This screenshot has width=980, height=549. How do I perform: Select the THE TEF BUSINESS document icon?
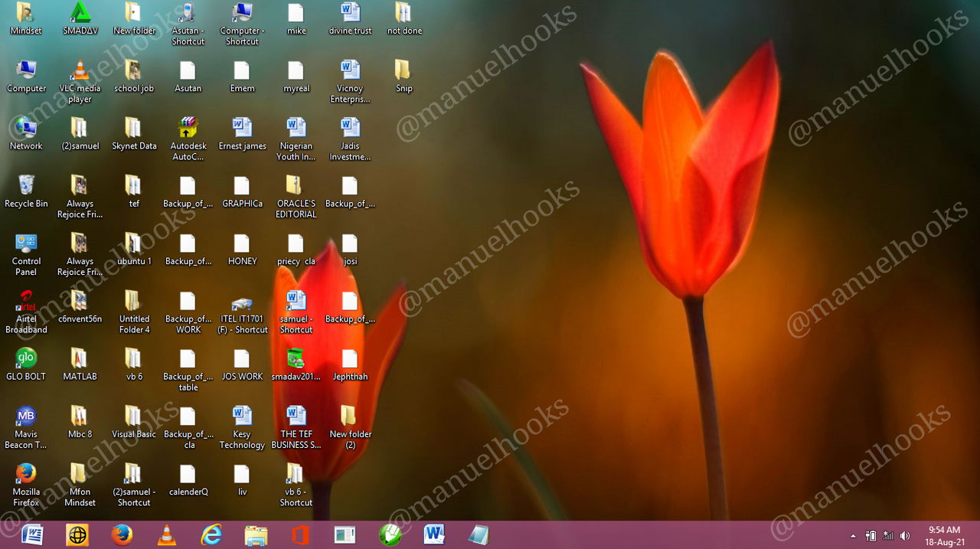tap(296, 427)
